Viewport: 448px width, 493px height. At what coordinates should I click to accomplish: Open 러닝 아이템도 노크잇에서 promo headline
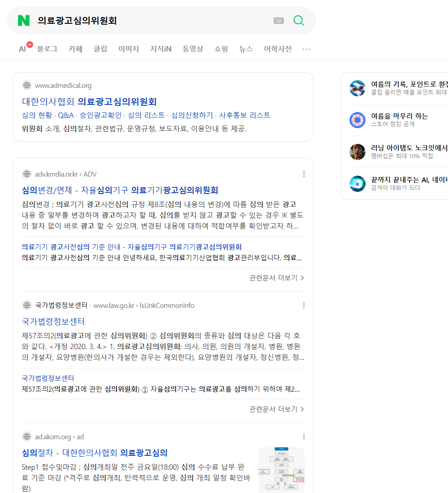(409, 148)
